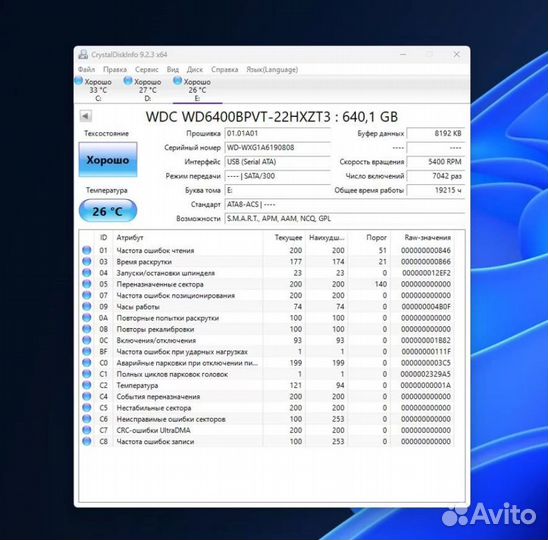
Task: Click the Порог column header
Action: pyautogui.click(x=369, y=237)
